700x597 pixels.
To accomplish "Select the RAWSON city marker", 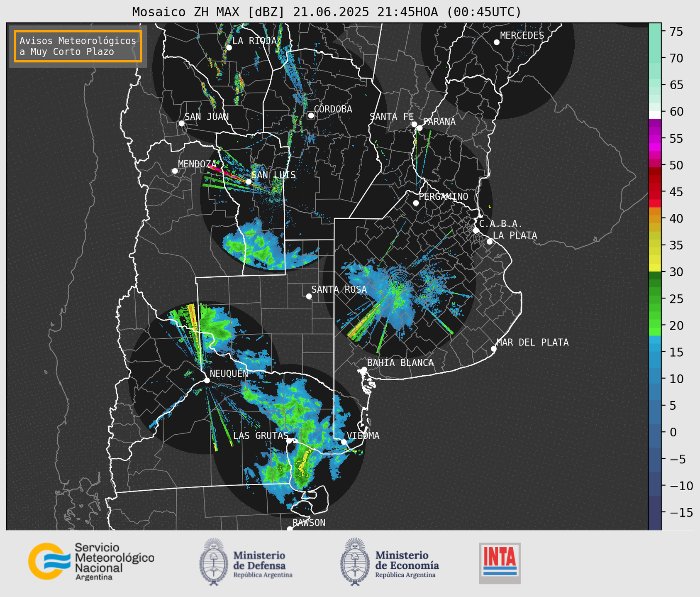I will pyautogui.click(x=290, y=529).
